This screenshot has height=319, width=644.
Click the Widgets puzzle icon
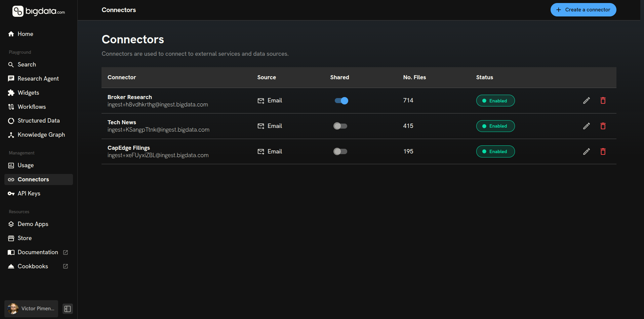click(x=11, y=93)
